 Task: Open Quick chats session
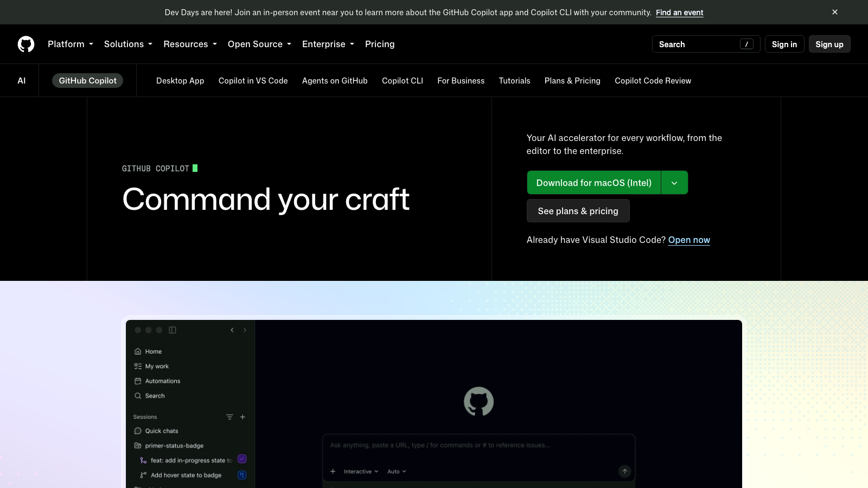click(x=156, y=431)
